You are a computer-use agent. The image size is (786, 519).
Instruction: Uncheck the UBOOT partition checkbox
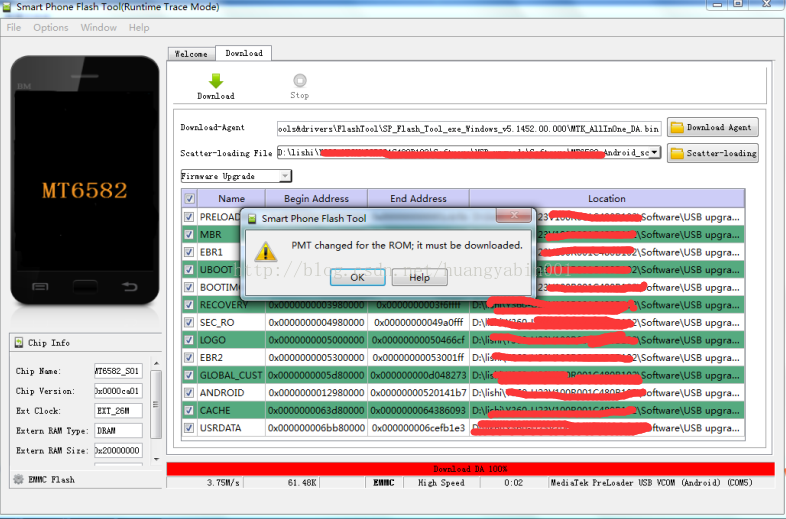tap(189, 269)
